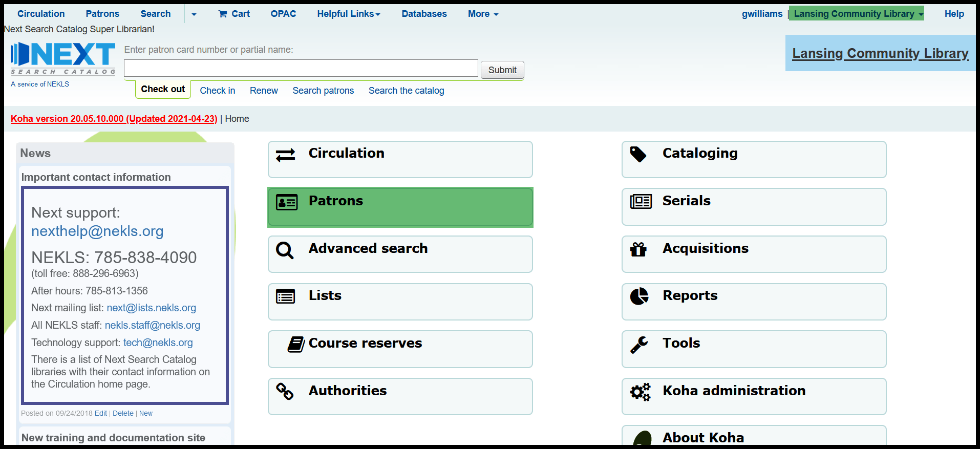The height and width of the screenshot is (449, 980).
Task: Open the Lansing Community Library header link
Action: 880,53
